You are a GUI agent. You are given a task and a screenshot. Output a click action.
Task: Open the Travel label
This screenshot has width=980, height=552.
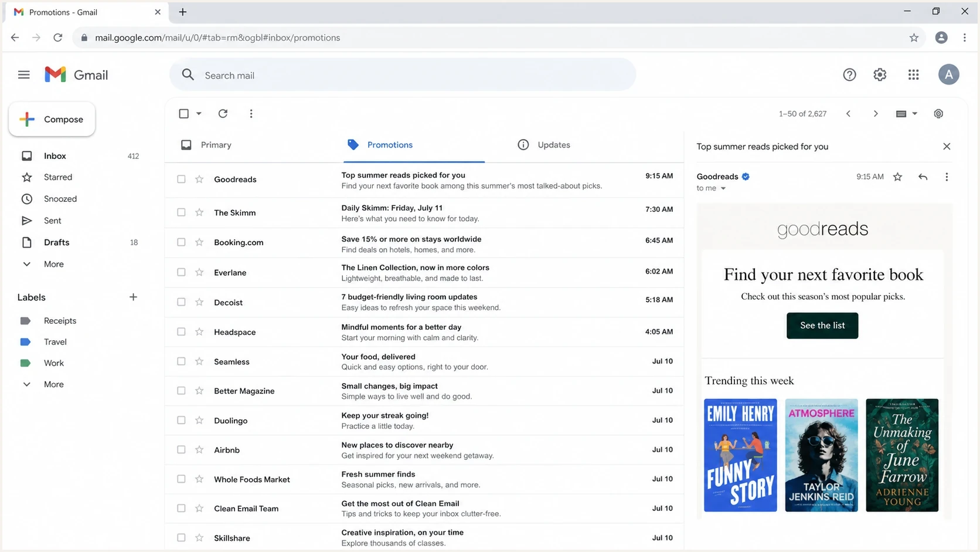point(55,342)
